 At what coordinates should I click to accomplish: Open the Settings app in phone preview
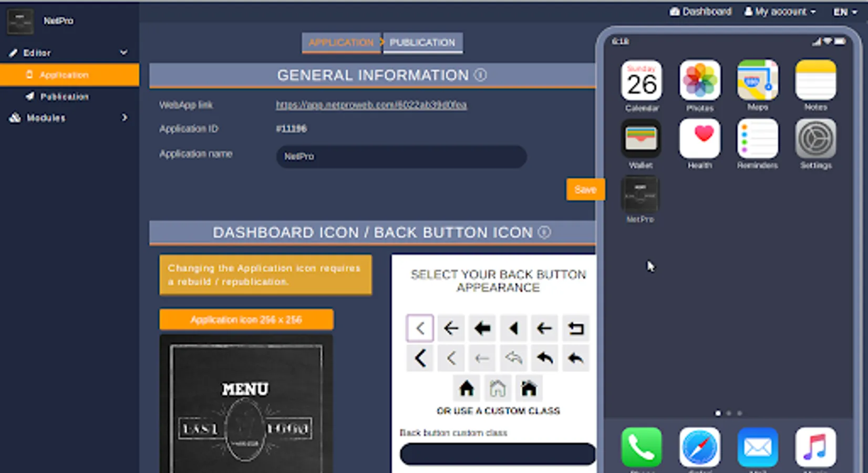click(815, 139)
